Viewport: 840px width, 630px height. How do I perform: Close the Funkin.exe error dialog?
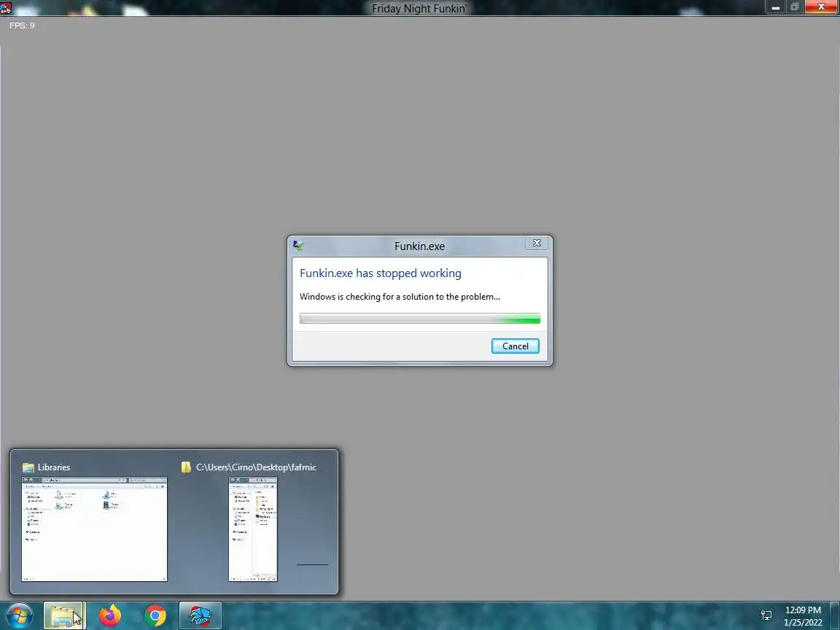click(536, 244)
